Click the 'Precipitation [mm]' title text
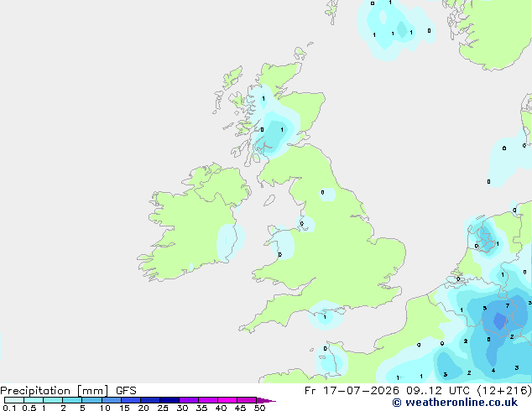 55,391
